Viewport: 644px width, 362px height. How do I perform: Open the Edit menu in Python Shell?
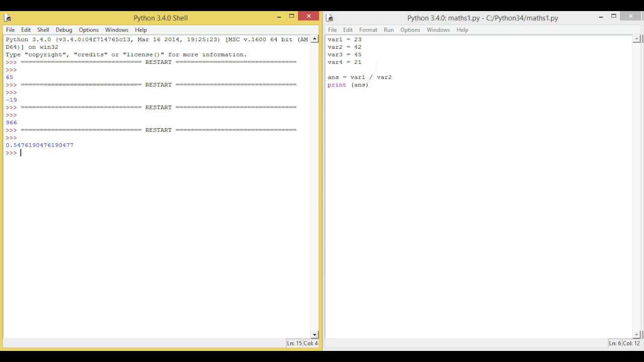26,30
